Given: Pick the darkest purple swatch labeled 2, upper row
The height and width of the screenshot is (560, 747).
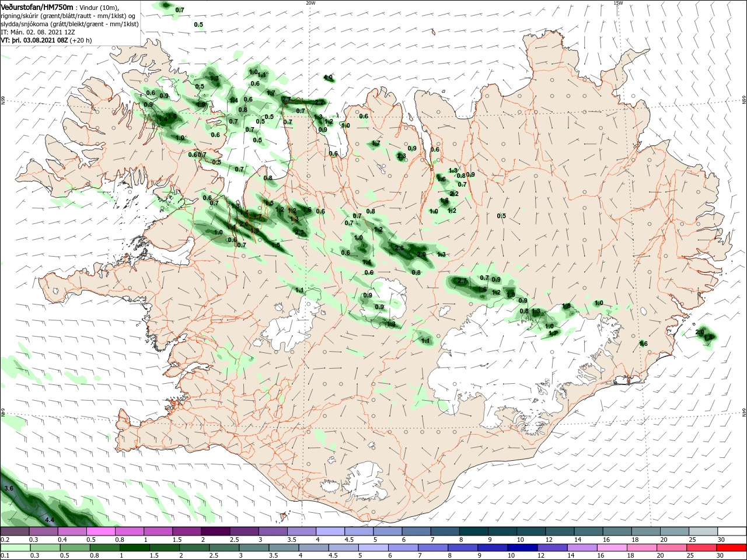Looking at the screenshot, I should coord(215,531).
